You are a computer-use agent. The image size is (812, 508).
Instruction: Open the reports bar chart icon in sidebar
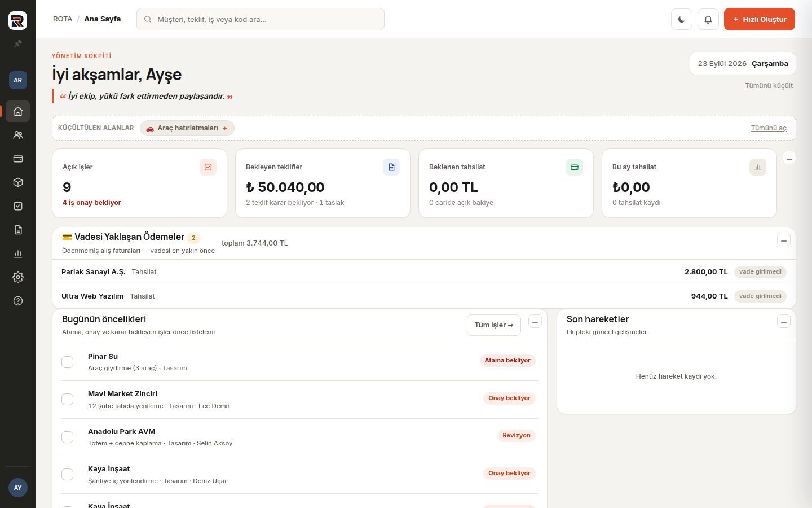coord(18,253)
